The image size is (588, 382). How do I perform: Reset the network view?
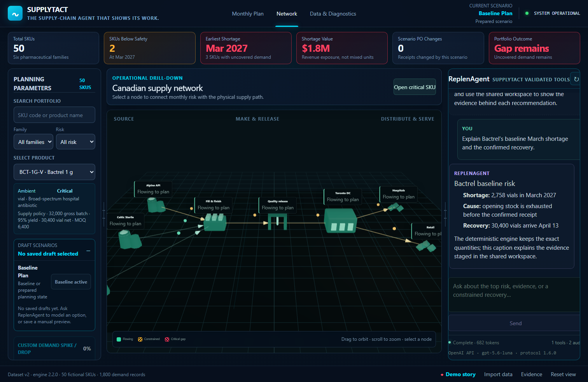563,374
